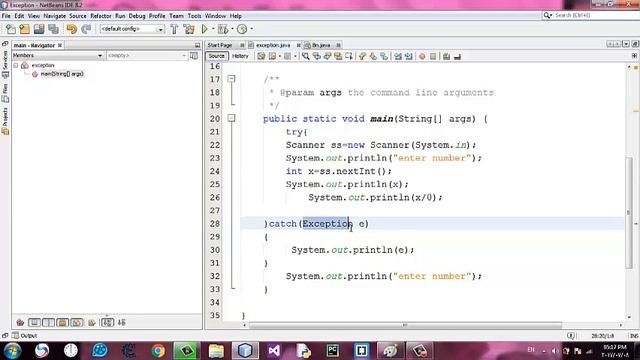Click the Comment icon in editor toolbar
The height and width of the screenshot is (360, 640).
point(446,56)
